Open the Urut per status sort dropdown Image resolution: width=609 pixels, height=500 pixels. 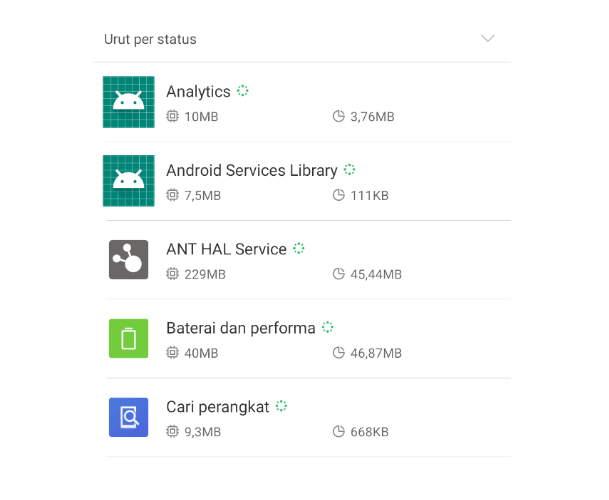point(302,39)
